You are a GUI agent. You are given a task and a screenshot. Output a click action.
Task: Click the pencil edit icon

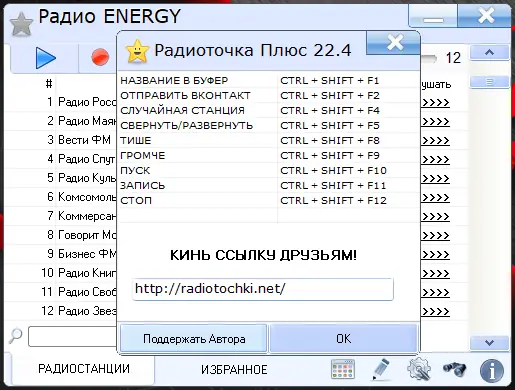click(x=381, y=369)
